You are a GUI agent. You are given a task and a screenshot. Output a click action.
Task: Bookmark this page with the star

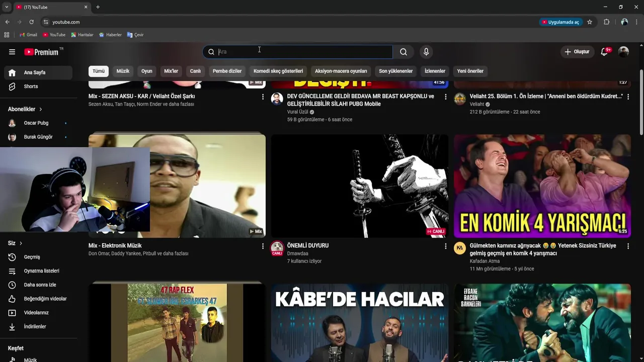click(590, 22)
